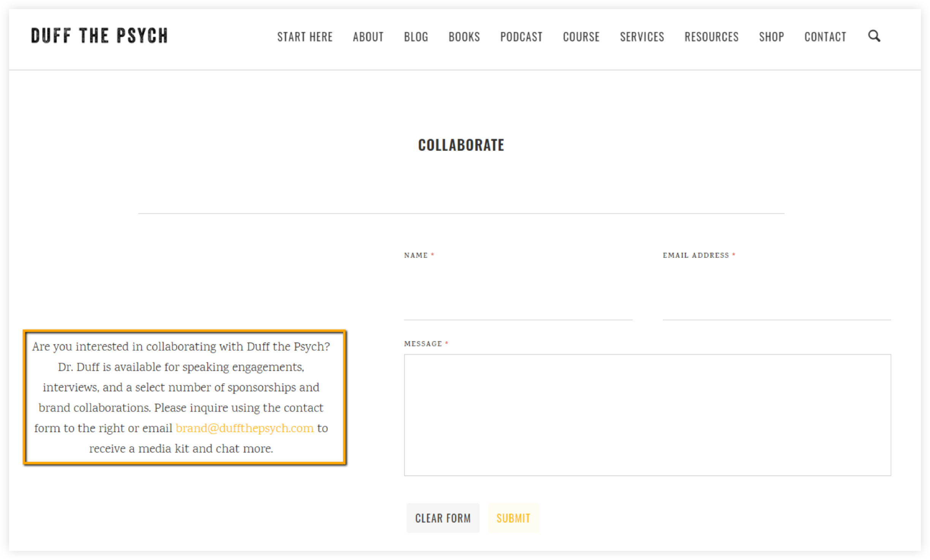Navigate to the About page
Image resolution: width=930 pixels, height=560 pixels.
pyautogui.click(x=368, y=37)
